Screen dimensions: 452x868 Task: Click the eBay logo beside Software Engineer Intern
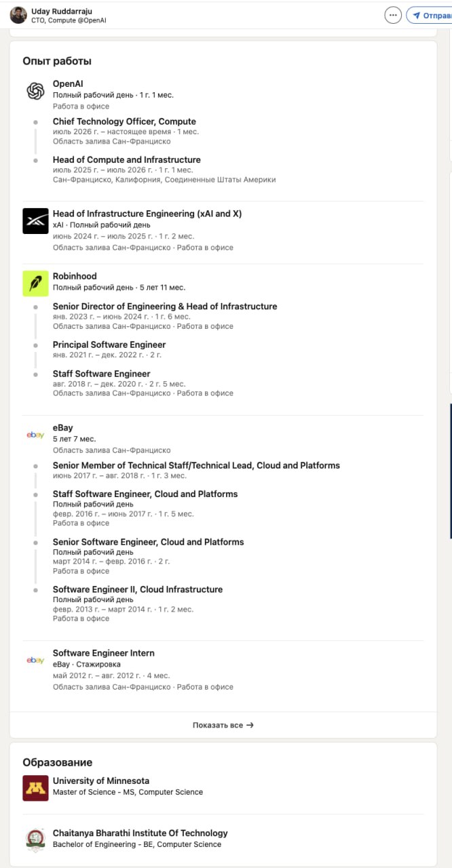[35, 660]
